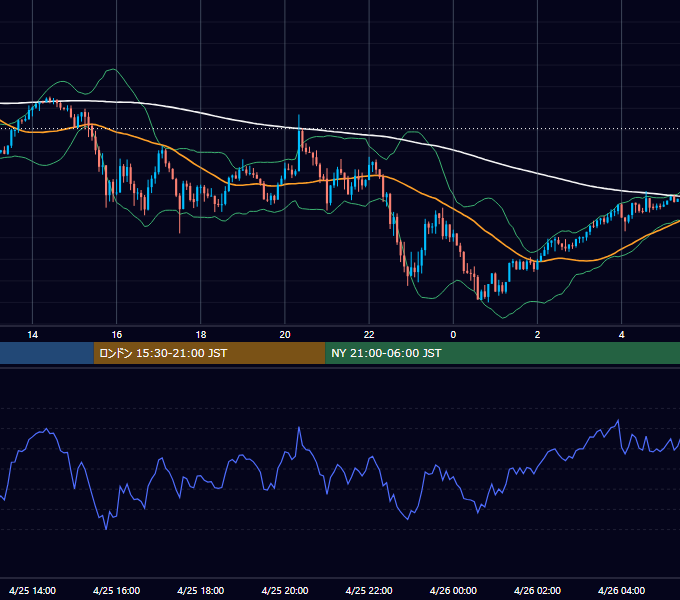Viewport: 680px width, 600px height.
Task: Click the oscillator low near 4/25 16:00
Action: click(106, 528)
